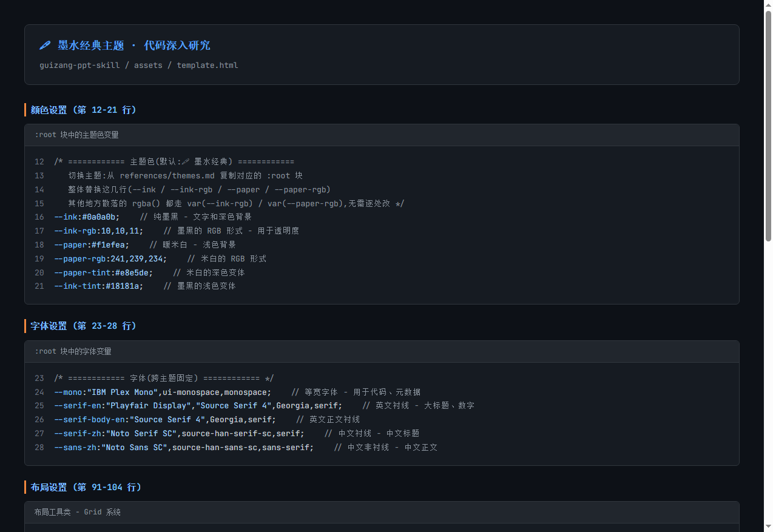Click line 13 mentioning references/themes.md
The image size is (773, 532).
click(x=185, y=176)
